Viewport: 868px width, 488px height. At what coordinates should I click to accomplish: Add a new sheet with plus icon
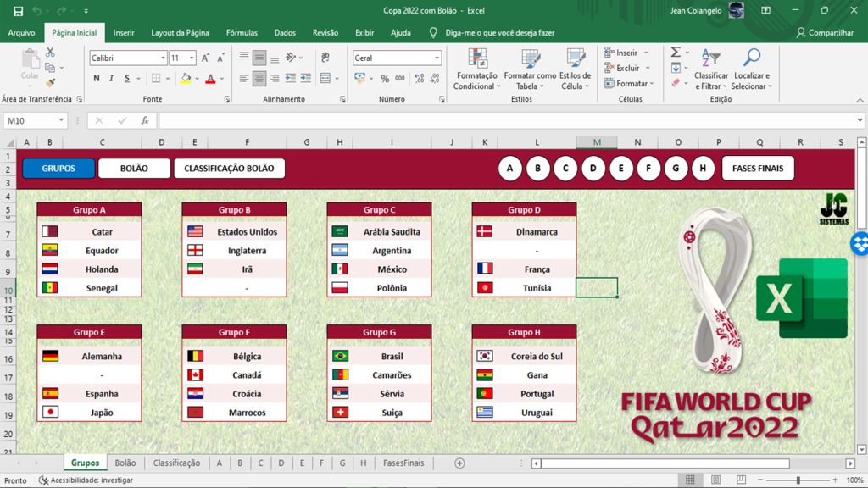(x=459, y=463)
